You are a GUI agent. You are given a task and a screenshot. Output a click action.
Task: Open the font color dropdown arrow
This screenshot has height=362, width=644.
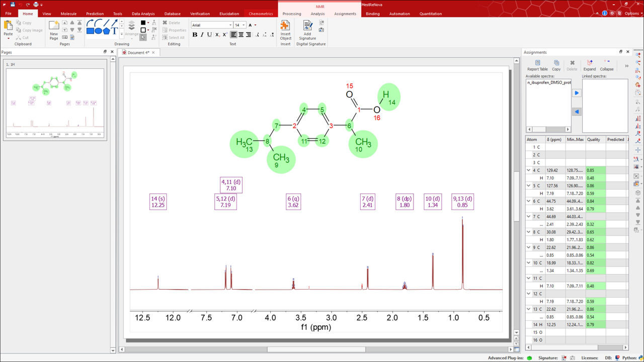coord(255,25)
